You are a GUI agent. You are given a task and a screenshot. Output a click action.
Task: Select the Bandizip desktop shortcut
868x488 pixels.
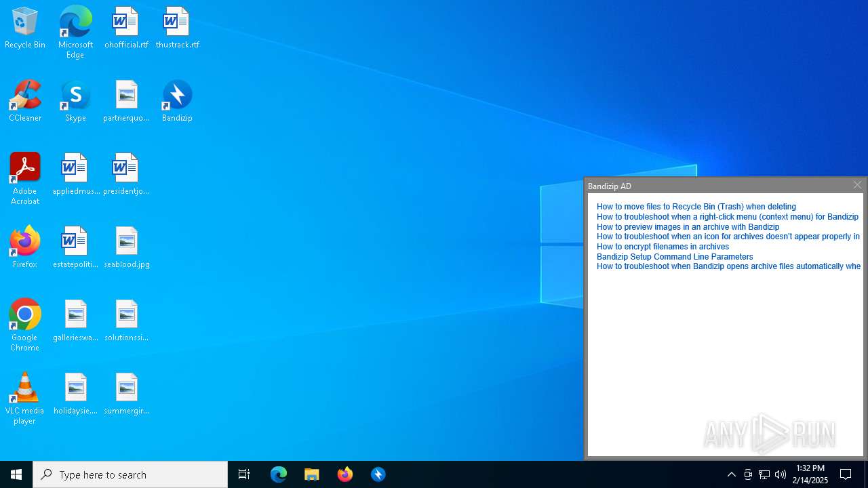[x=177, y=102]
